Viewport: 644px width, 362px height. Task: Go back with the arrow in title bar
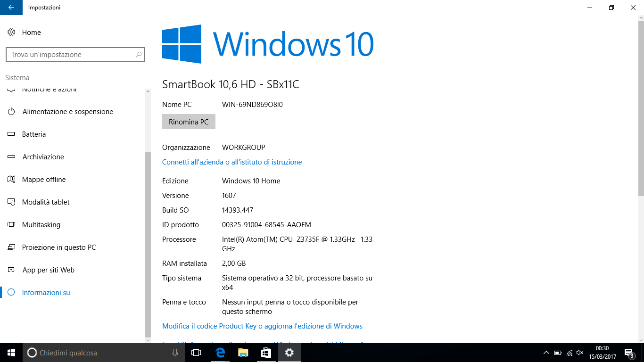[11, 8]
